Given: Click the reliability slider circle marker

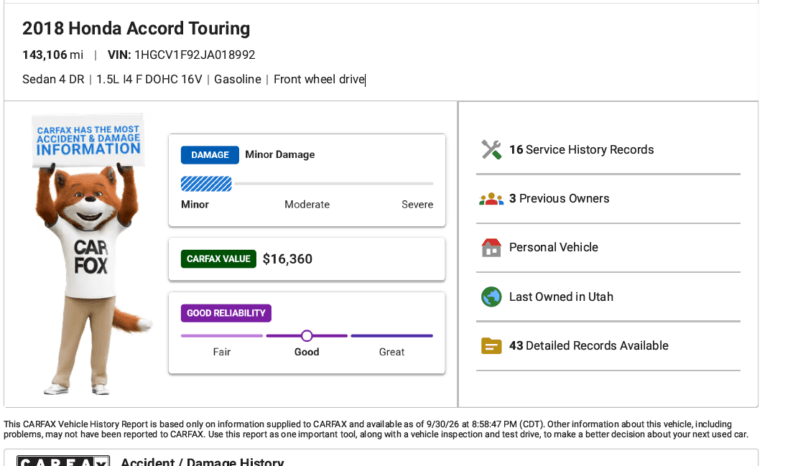Looking at the screenshot, I should click(x=306, y=336).
